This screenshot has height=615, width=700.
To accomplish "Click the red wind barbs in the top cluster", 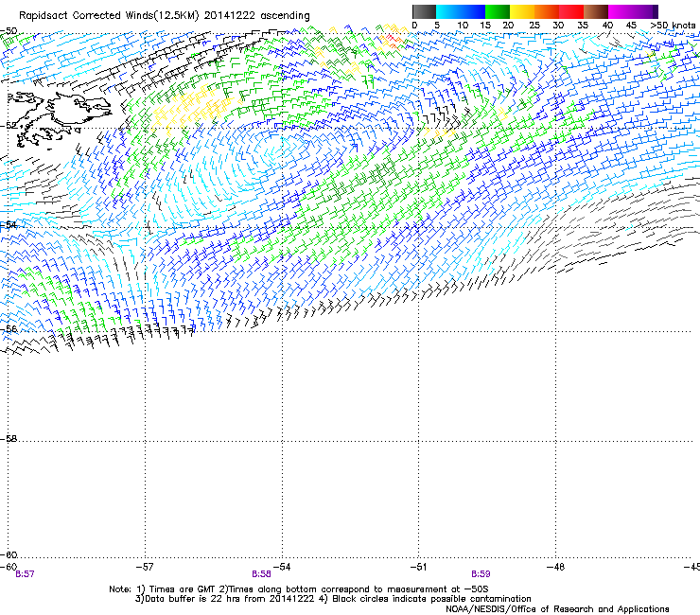I will pyautogui.click(x=393, y=40).
